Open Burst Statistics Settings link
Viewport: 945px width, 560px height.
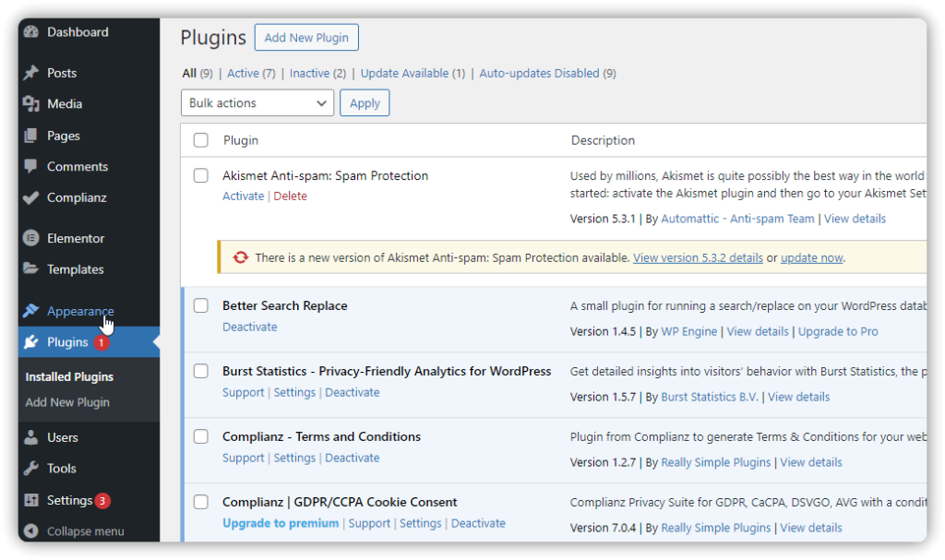coord(294,392)
